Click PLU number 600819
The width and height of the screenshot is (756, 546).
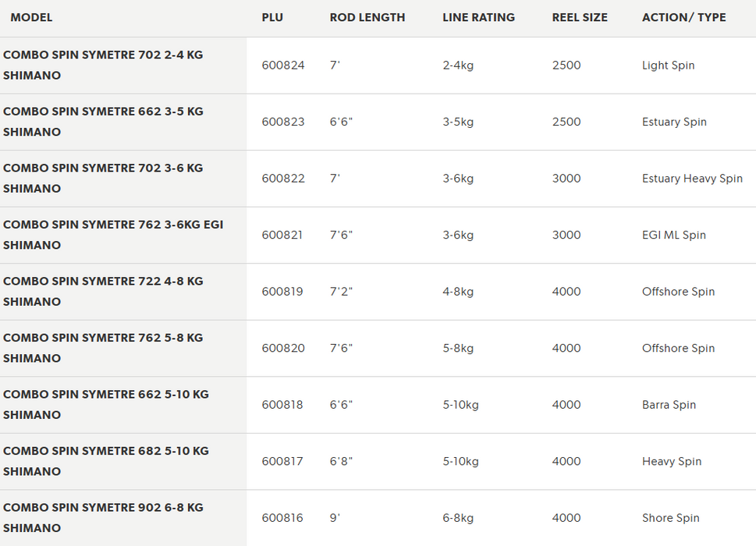point(283,292)
